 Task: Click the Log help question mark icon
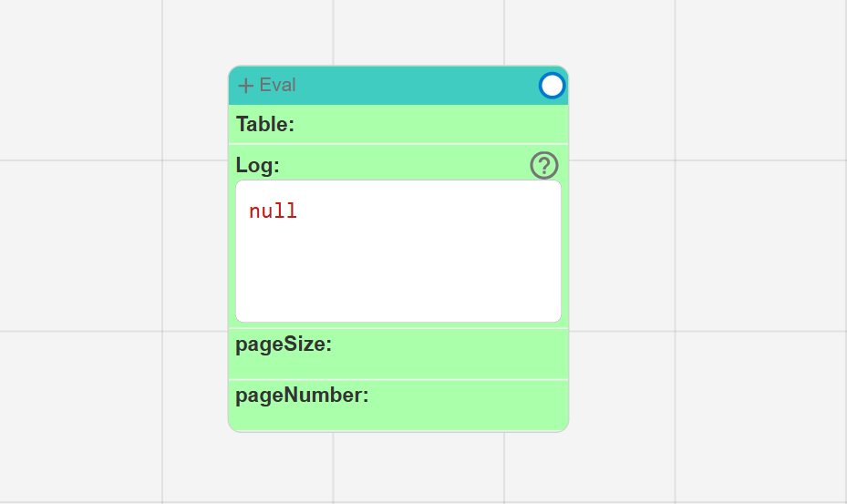544,165
